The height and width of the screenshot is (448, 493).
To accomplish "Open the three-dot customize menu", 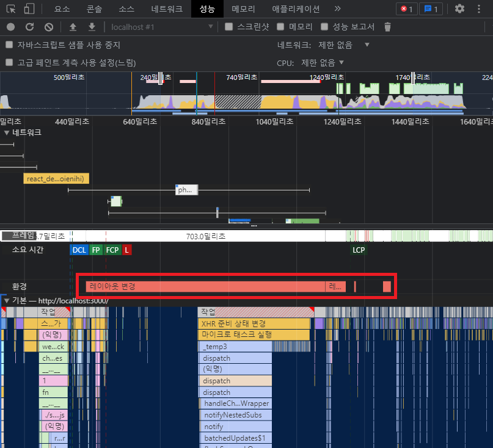I will click(479, 9).
